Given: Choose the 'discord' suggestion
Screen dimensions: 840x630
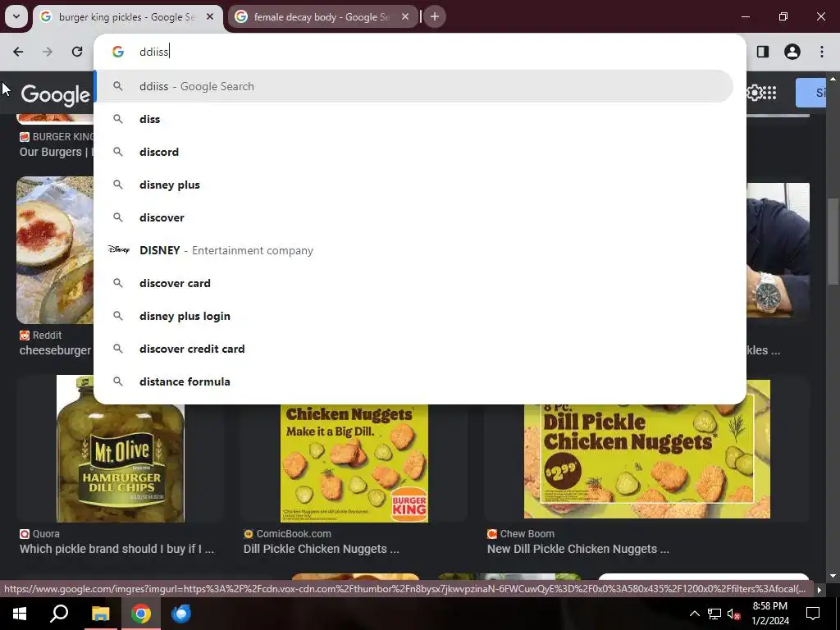Looking at the screenshot, I should 414,152.
